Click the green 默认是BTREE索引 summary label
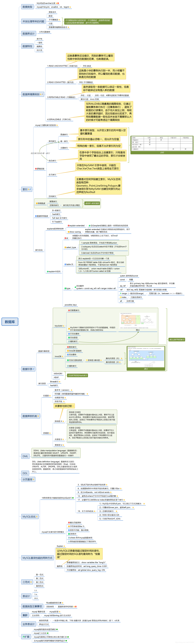This screenshot has width=195, height=644. 177,340
